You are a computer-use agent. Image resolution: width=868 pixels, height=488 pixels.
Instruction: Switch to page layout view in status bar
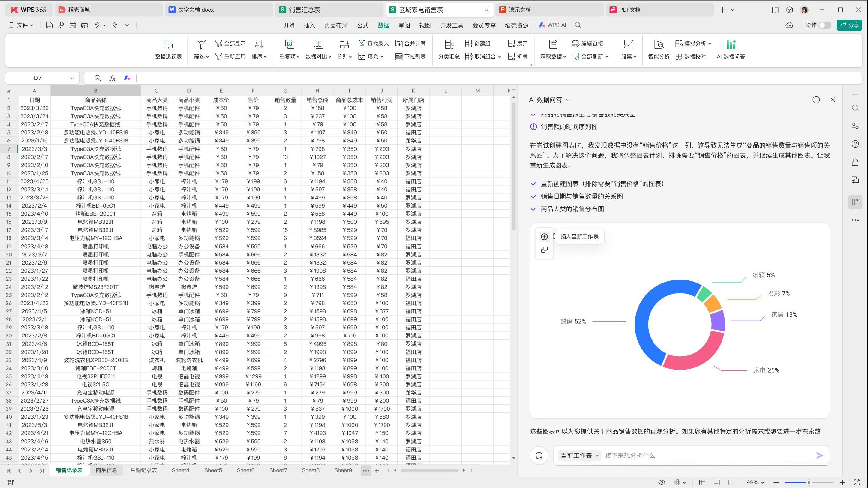coord(717,482)
